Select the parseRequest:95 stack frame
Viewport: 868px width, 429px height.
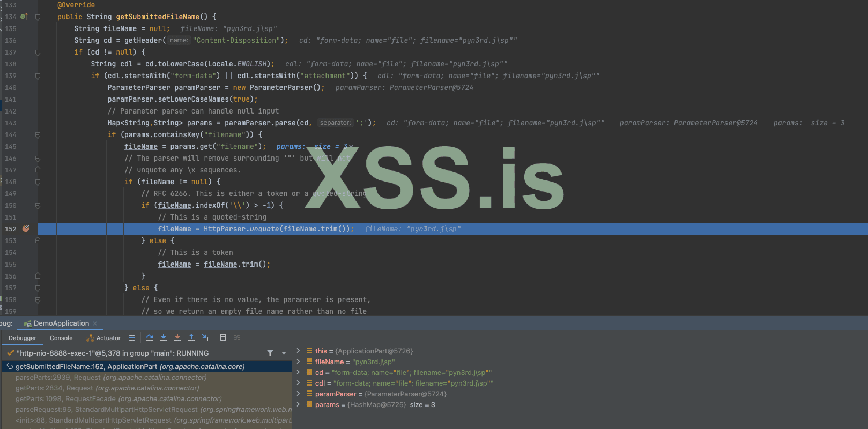coord(146,409)
